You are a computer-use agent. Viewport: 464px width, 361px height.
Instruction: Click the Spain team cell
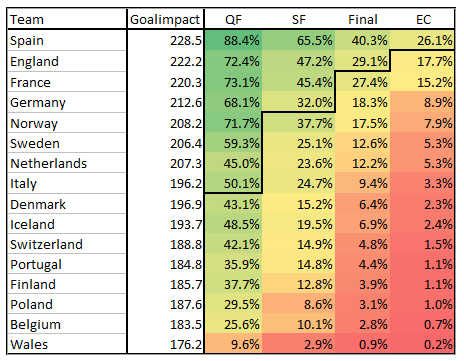point(67,41)
